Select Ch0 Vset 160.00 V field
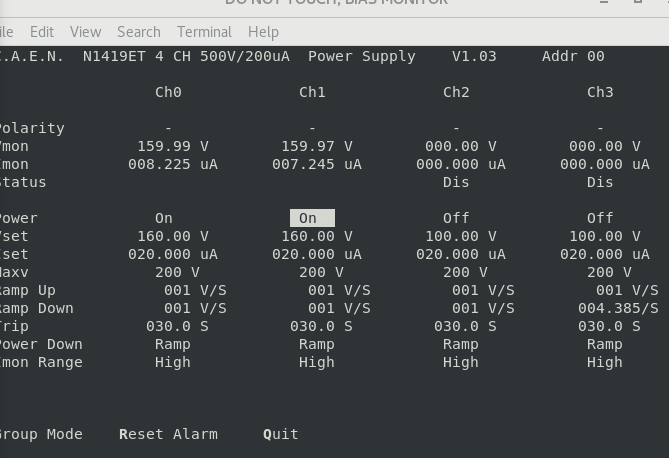This screenshot has width=669, height=458. click(173, 236)
